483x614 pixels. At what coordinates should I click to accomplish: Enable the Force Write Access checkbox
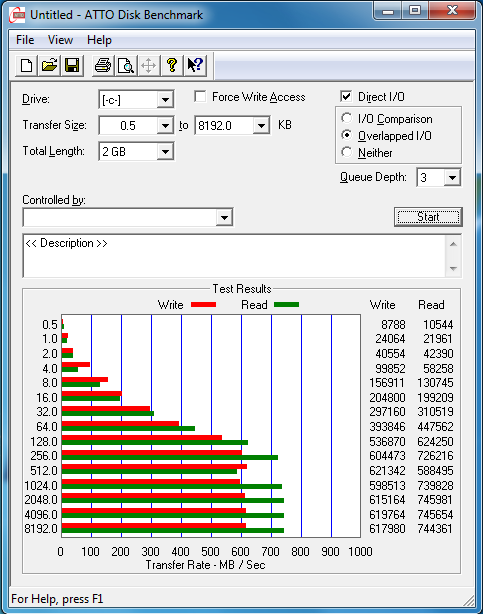tap(200, 96)
